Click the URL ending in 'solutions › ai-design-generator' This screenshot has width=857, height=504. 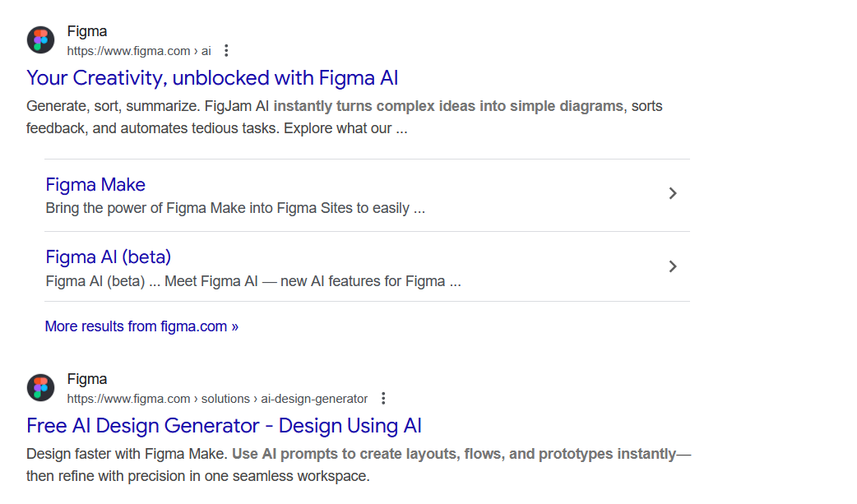[x=217, y=399]
